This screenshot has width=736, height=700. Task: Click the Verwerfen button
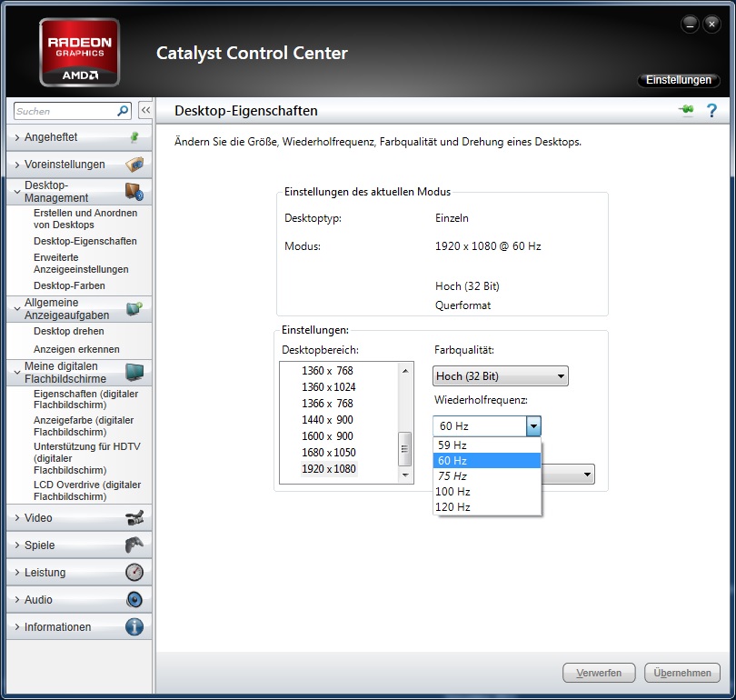point(599,673)
